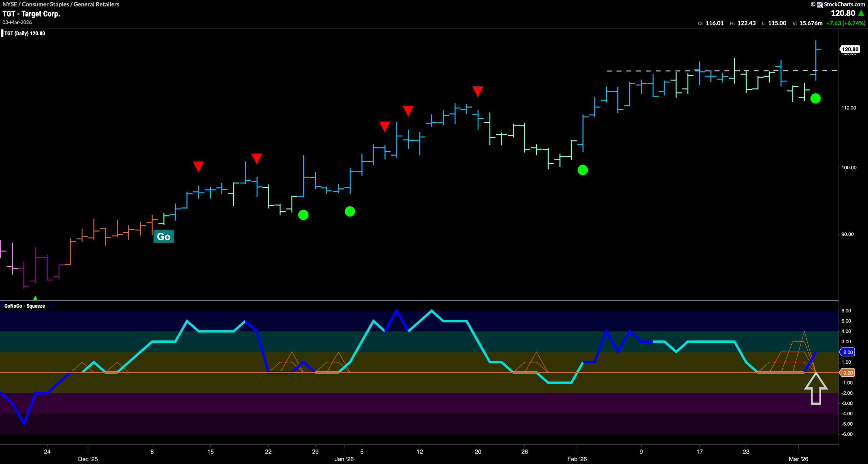Click the TGT (Daily) 120.80 legend label
This screenshot has width=868, height=464.
tap(24, 33)
